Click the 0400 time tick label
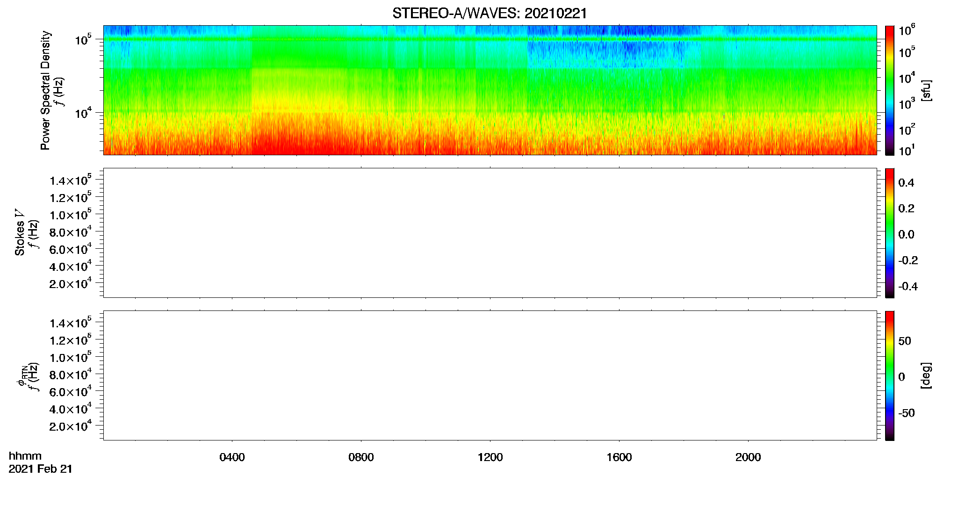Image resolution: width=980 pixels, height=505 pixels. (x=232, y=457)
